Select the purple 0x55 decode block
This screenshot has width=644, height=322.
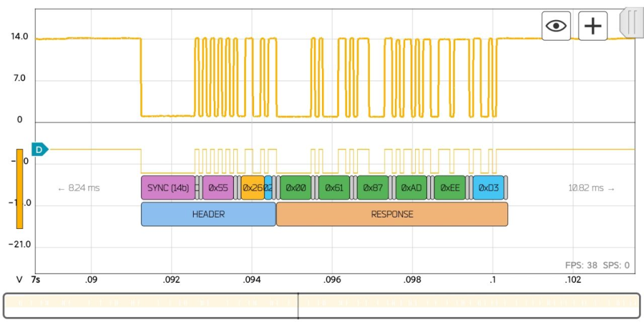click(218, 187)
